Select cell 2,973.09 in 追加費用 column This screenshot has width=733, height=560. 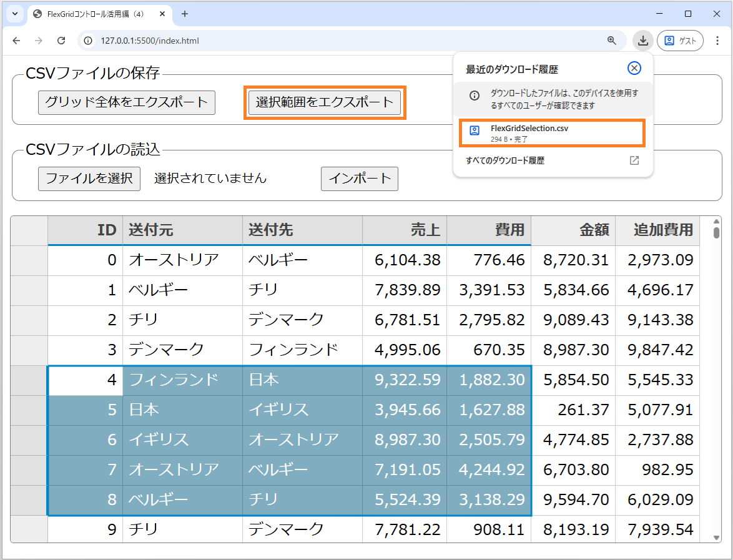tap(657, 260)
